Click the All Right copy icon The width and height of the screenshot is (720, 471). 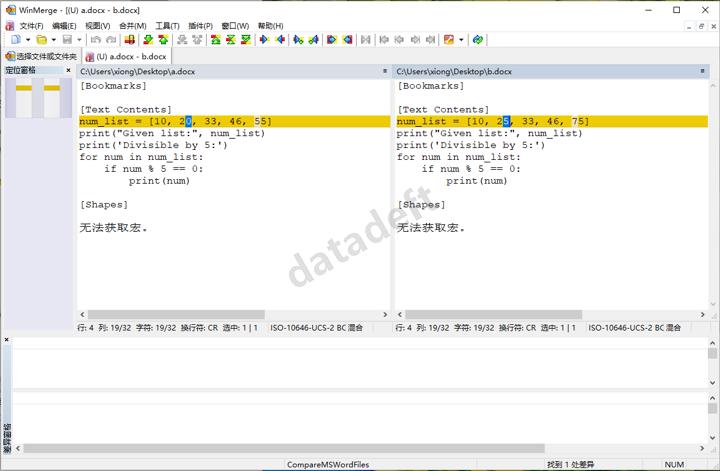pyautogui.click(x=332, y=40)
